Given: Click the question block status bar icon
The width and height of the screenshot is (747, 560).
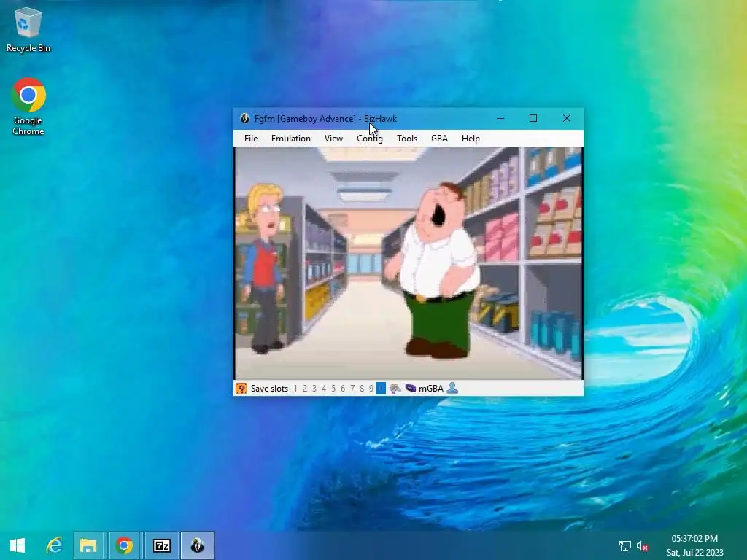Looking at the screenshot, I should [x=241, y=389].
